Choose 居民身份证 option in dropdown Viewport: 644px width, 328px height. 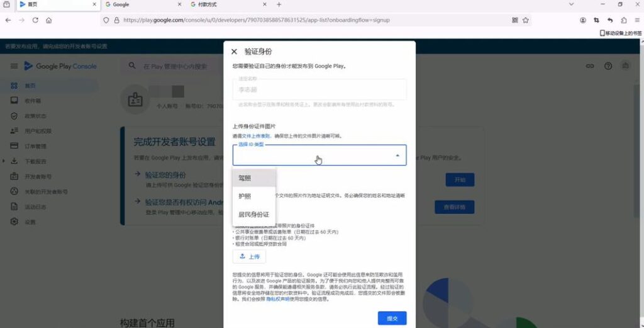(253, 215)
